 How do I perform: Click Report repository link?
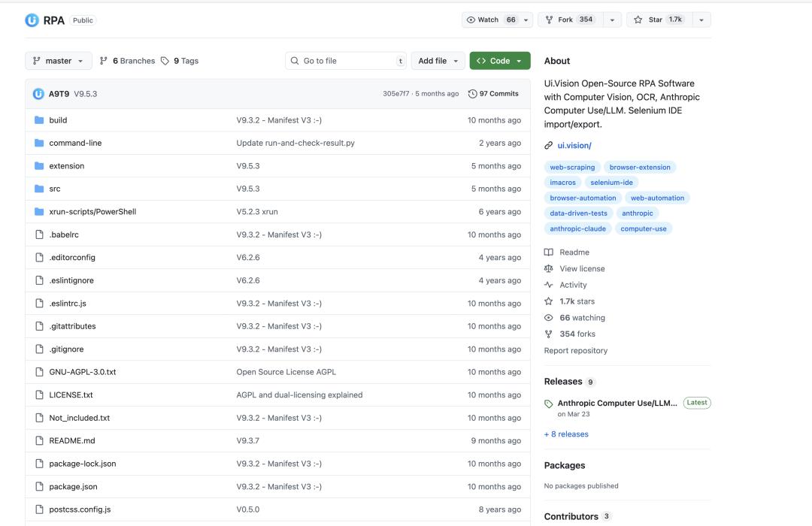coord(575,350)
